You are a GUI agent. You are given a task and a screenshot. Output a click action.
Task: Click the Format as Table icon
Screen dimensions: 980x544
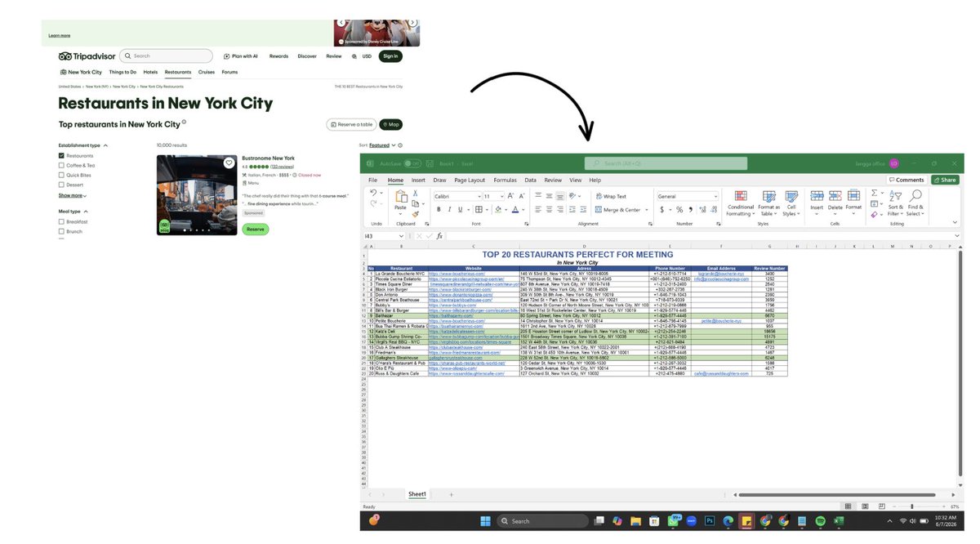[769, 196]
